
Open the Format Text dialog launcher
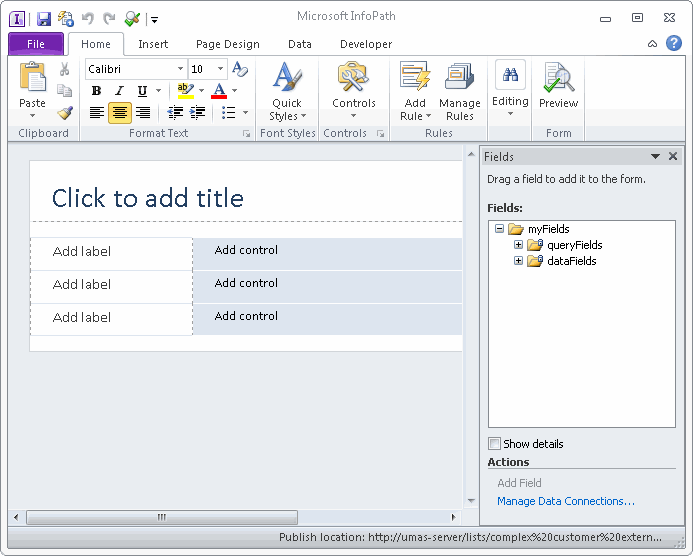click(x=246, y=133)
